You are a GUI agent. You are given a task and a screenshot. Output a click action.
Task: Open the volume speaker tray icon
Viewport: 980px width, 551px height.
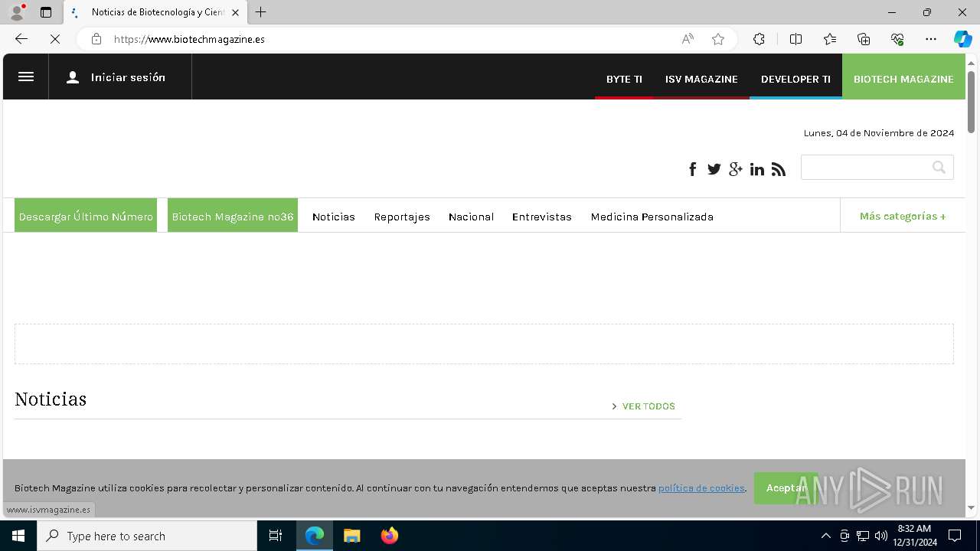[881, 536]
